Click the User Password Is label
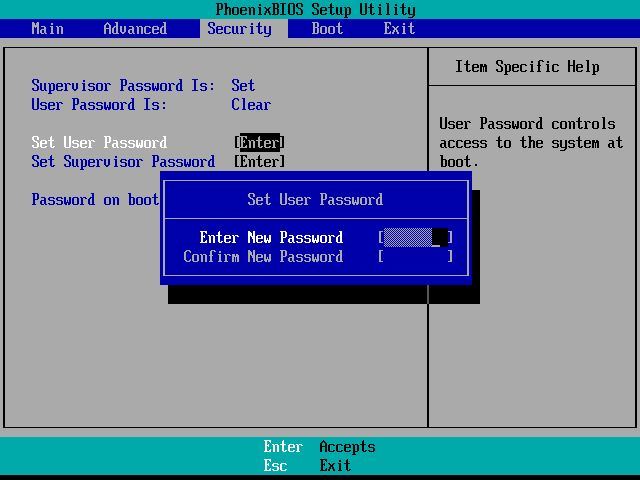 pyautogui.click(x=99, y=104)
